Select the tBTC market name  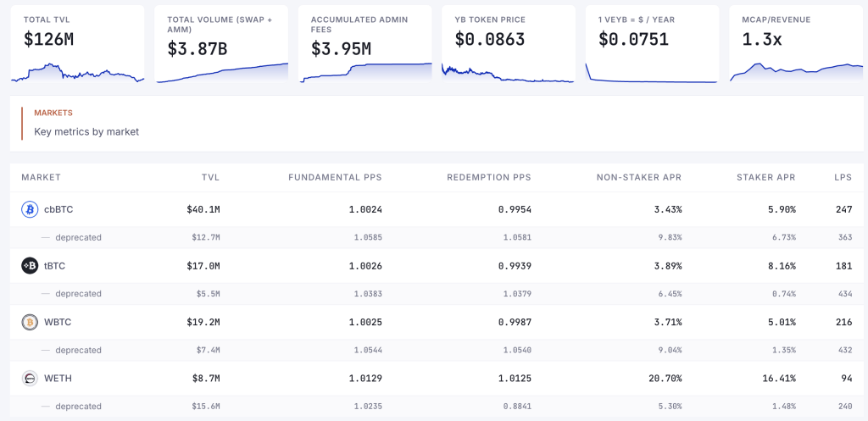(x=55, y=266)
